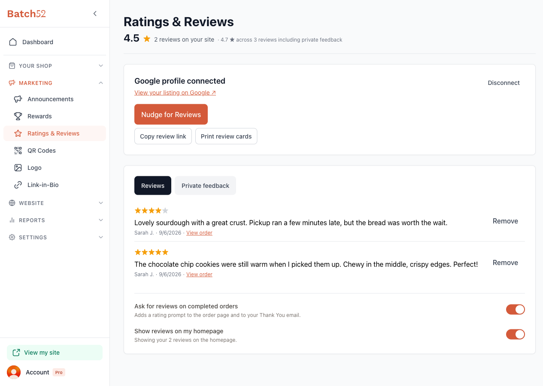Click the Account avatar
The height and width of the screenshot is (392, 543).
pos(14,372)
